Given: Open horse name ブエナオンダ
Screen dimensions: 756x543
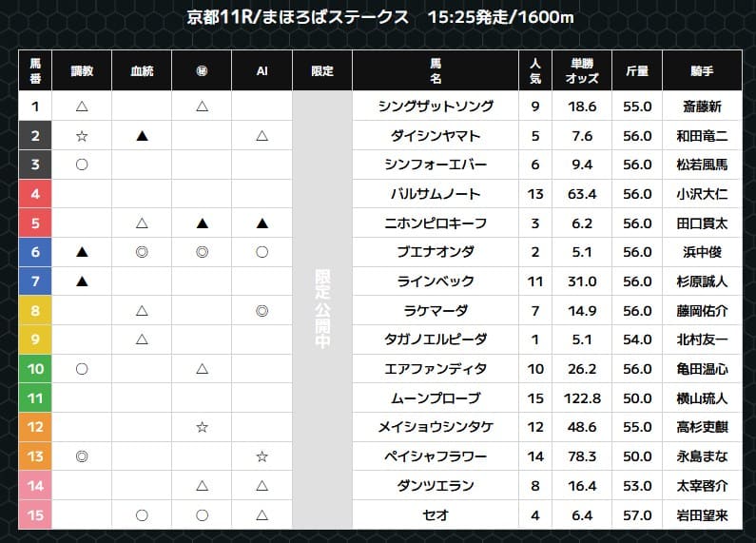Looking at the screenshot, I should (436, 252).
